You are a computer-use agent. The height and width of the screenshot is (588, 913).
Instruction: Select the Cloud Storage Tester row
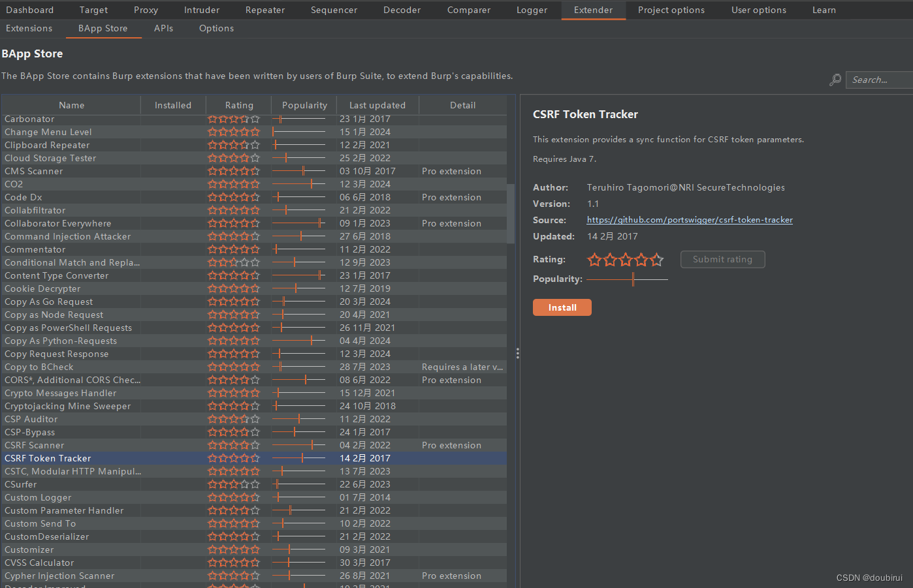(254, 158)
